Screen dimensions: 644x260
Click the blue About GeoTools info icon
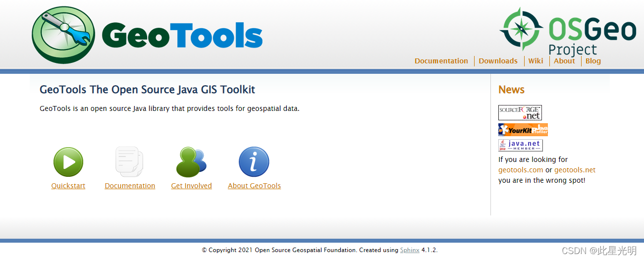click(254, 162)
